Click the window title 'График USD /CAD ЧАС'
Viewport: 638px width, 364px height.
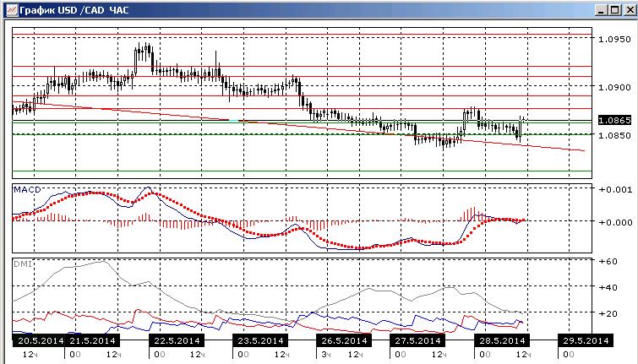74,10
